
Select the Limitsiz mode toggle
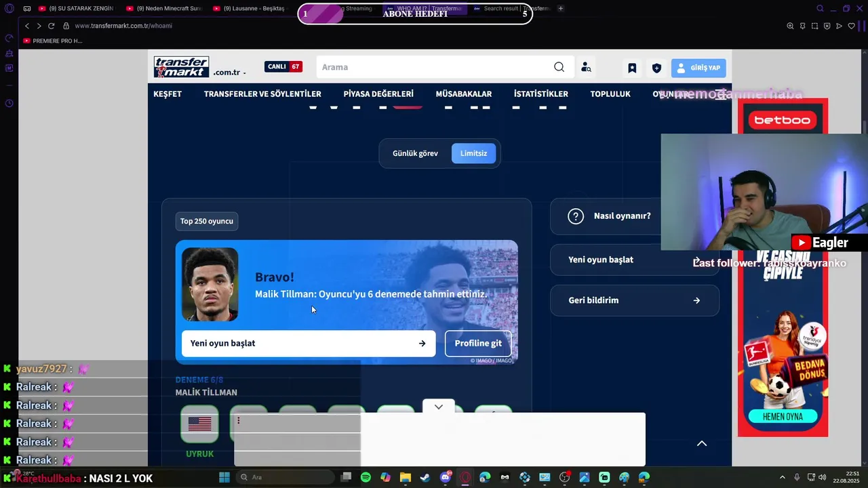(473, 153)
